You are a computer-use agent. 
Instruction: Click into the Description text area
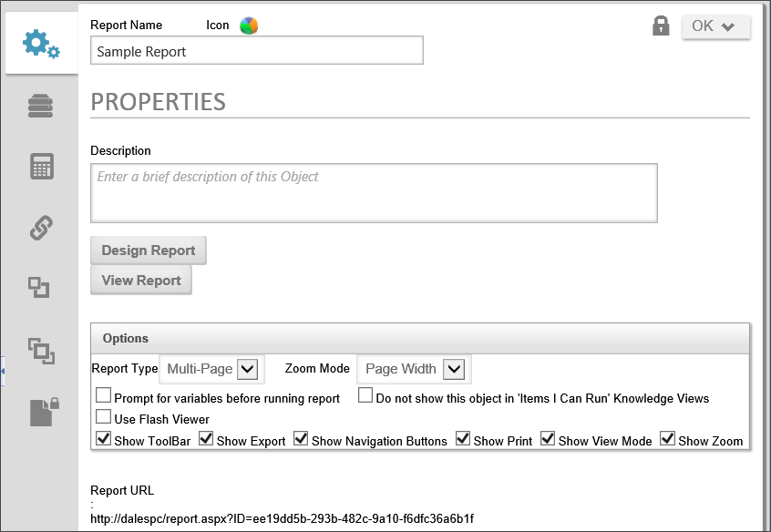click(374, 193)
